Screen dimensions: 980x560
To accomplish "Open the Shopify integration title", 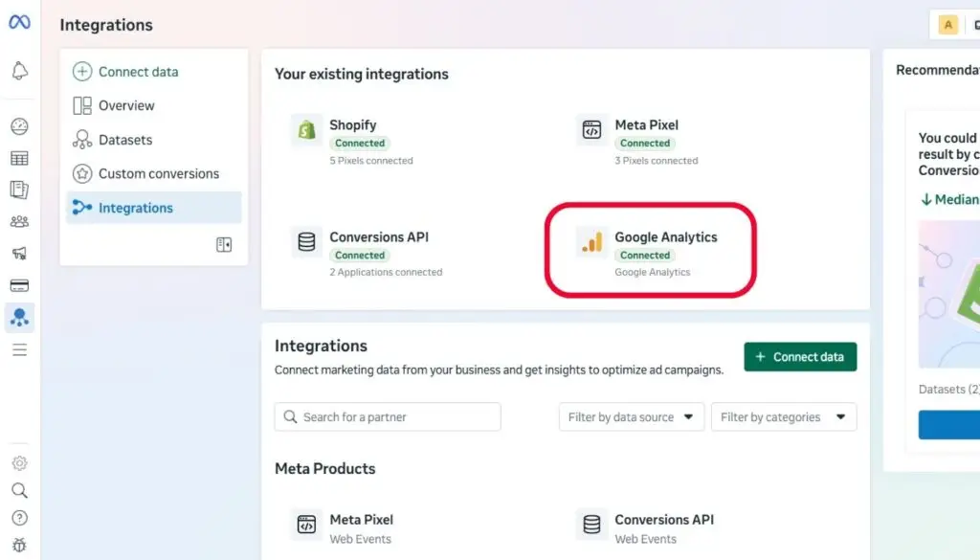I will pyautogui.click(x=353, y=125).
